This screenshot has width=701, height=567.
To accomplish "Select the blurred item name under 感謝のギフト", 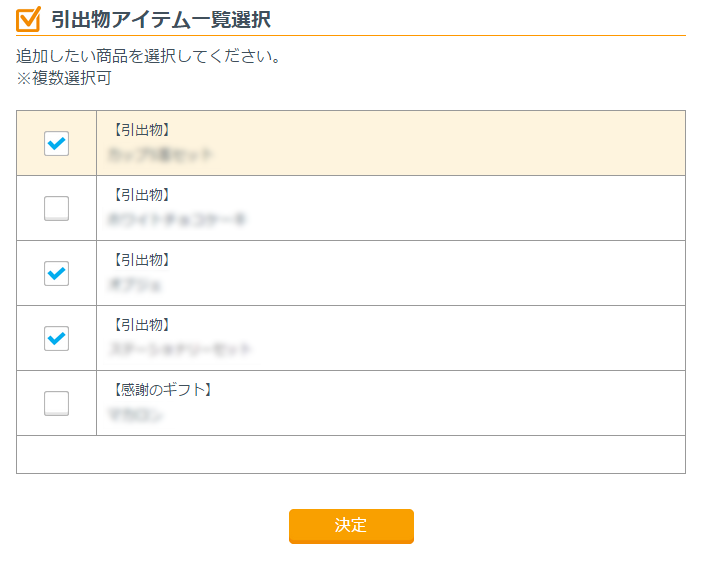I will pyautogui.click(x=135, y=414).
